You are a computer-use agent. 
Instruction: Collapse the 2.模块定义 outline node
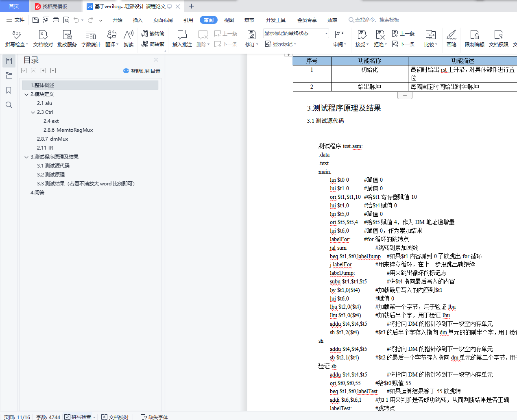[26, 94]
